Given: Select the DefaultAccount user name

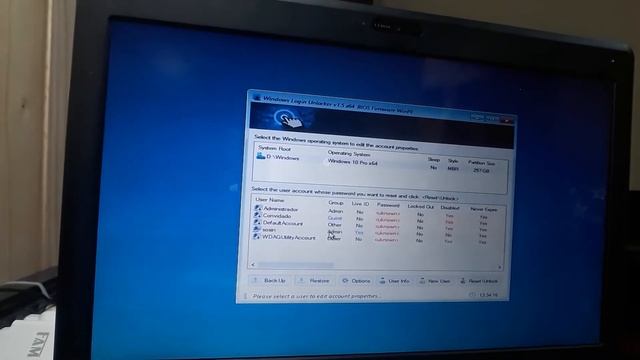Looking at the screenshot, I should pos(282,223).
